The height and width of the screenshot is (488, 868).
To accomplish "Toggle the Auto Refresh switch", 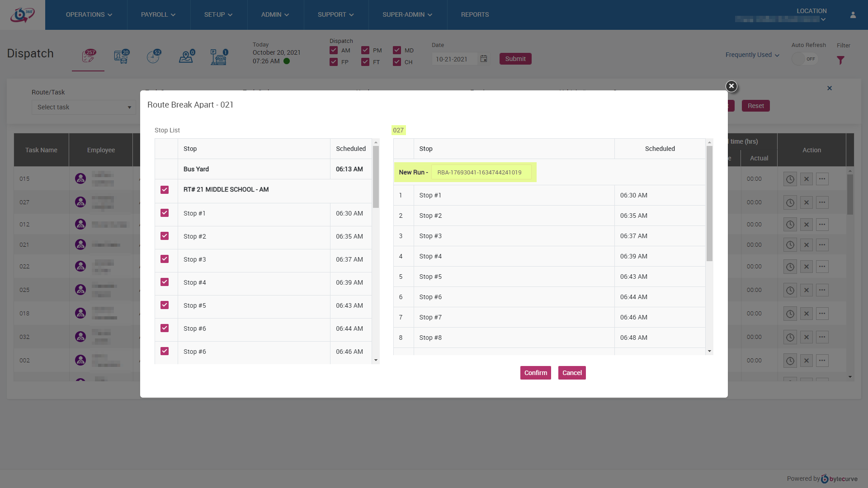I will pyautogui.click(x=805, y=59).
